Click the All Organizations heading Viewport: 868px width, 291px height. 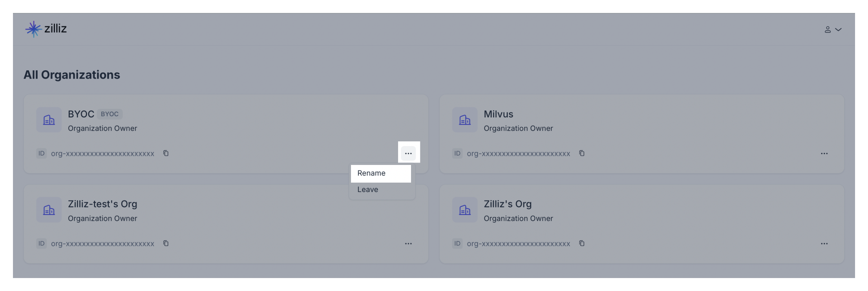tap(72, 75)
